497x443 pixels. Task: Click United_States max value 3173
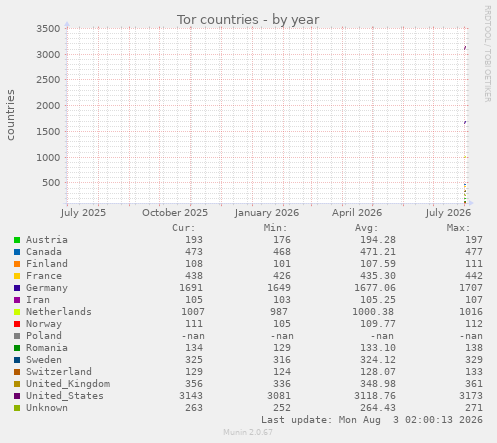pyautogui.click(x=471, y=396)
